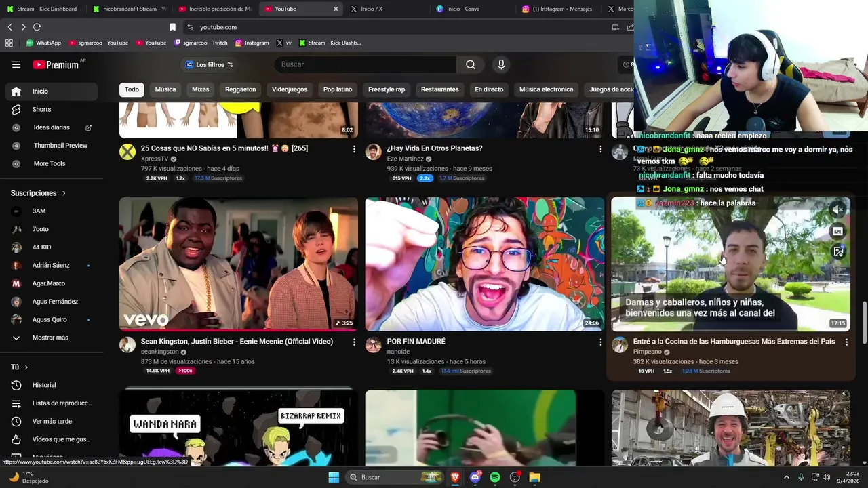Open the sgmarcoo - Twitch bookmark

click(201, 43)
